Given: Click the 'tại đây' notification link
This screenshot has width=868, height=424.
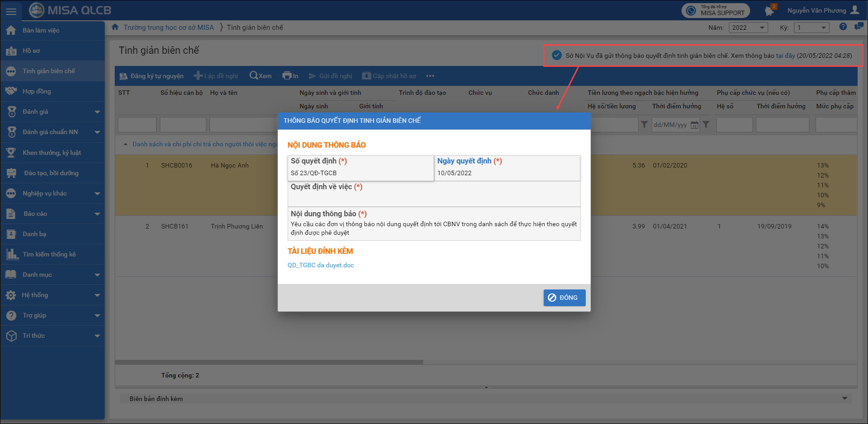Looking at the screenshot, I should pyautogui.click(x=785, y=56).
